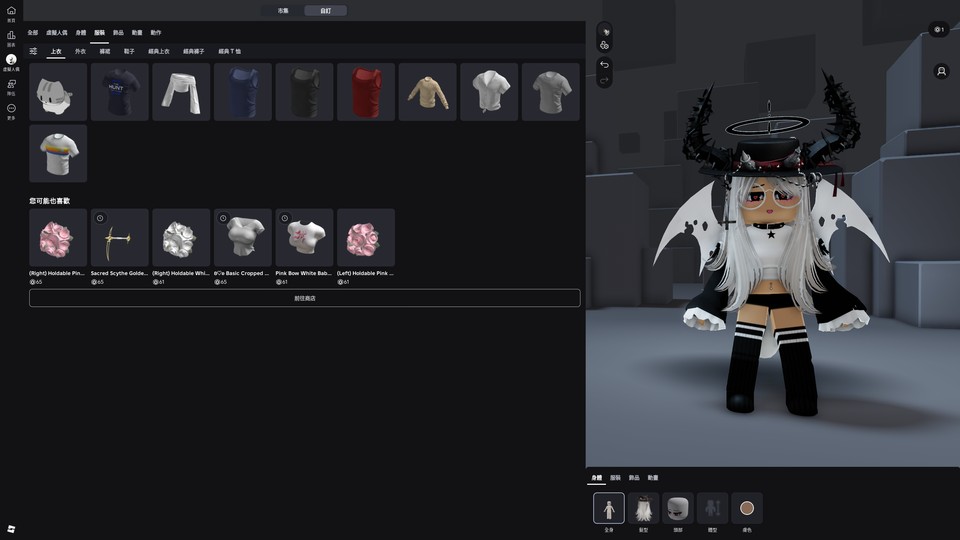This screenshot has width=960, height=540.
Task: Open the 飾品 accessories tab in top row
Action: (x=118, y=33)
